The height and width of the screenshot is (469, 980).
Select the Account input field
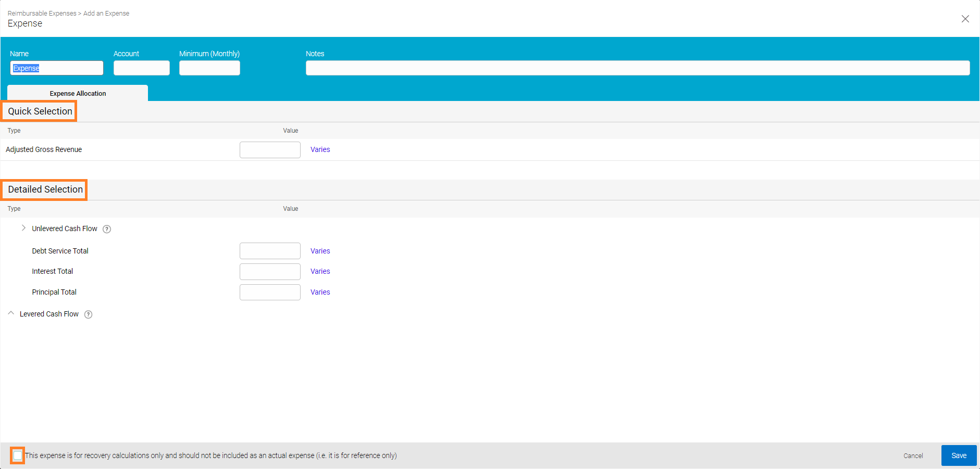click(141, 68)
